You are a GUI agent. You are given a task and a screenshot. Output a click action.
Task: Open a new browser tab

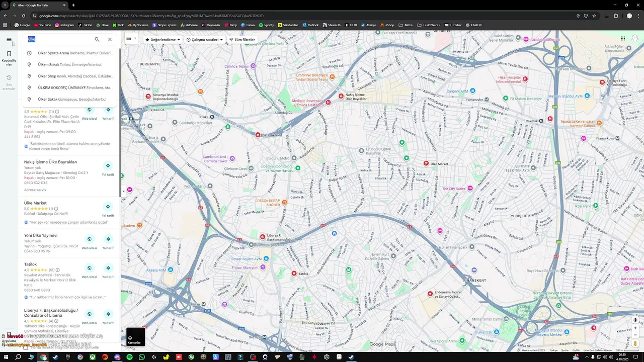(73, 5)
